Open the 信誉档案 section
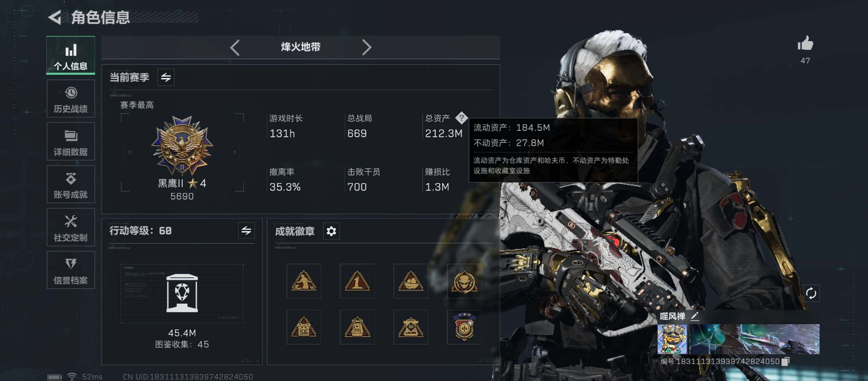Screen dimensions: 868x381 71,270
